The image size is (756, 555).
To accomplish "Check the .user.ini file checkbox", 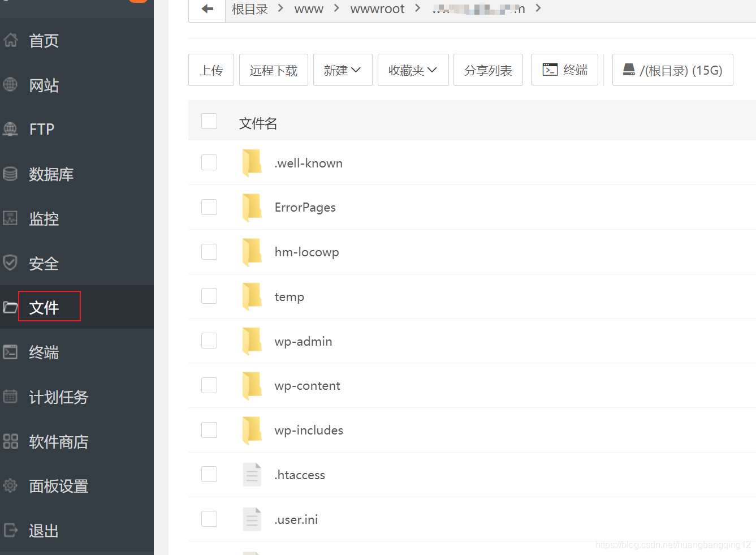I will pos(209,519).
